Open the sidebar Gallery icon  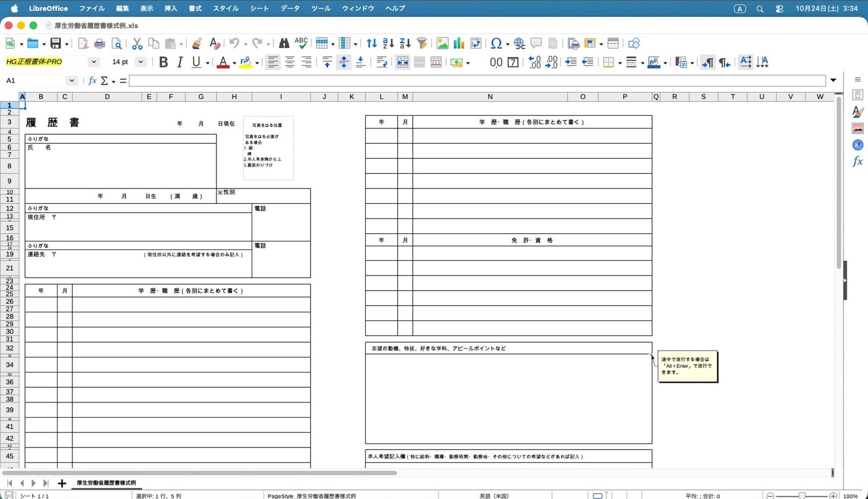858,129
